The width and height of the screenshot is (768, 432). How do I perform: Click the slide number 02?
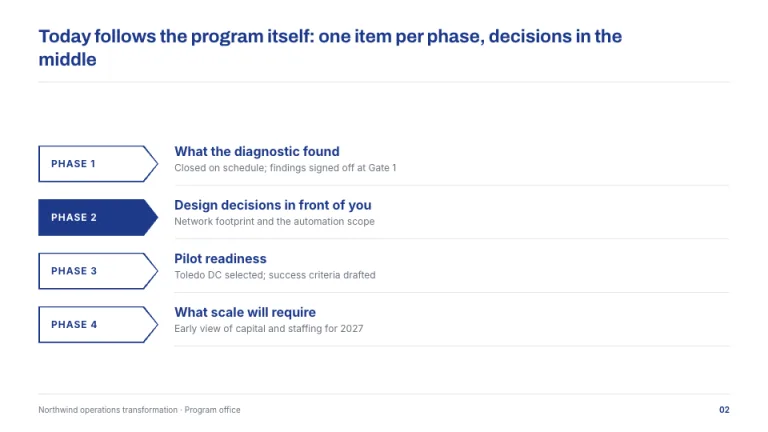[724, 410]
